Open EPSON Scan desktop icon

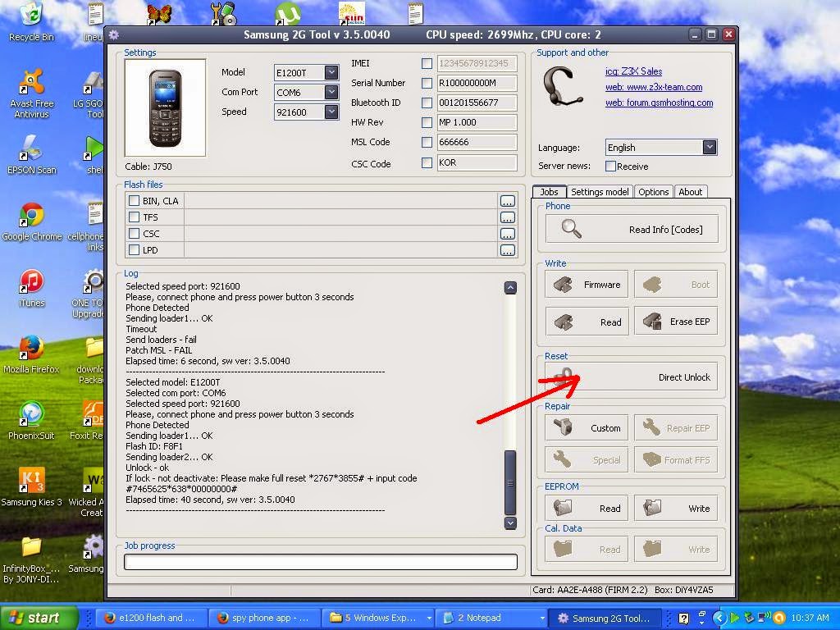click(32, 155)
